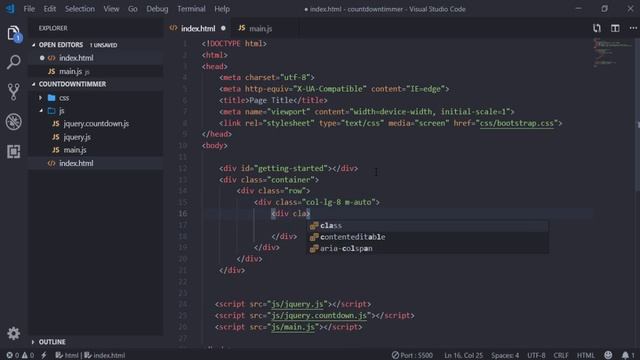640x360 pixels.
Task: Click the css folder icon
Action: pos(52,98)
